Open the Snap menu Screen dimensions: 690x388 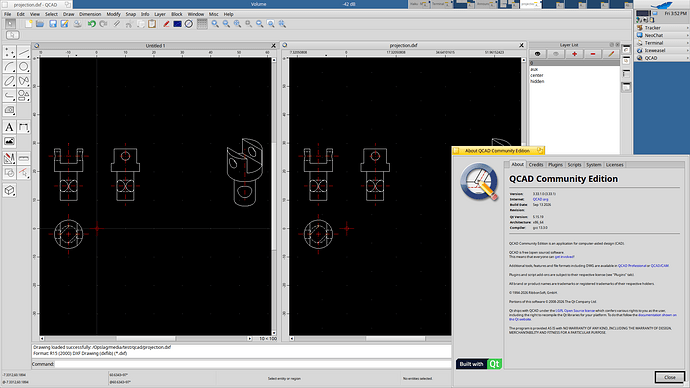point(131,14)
